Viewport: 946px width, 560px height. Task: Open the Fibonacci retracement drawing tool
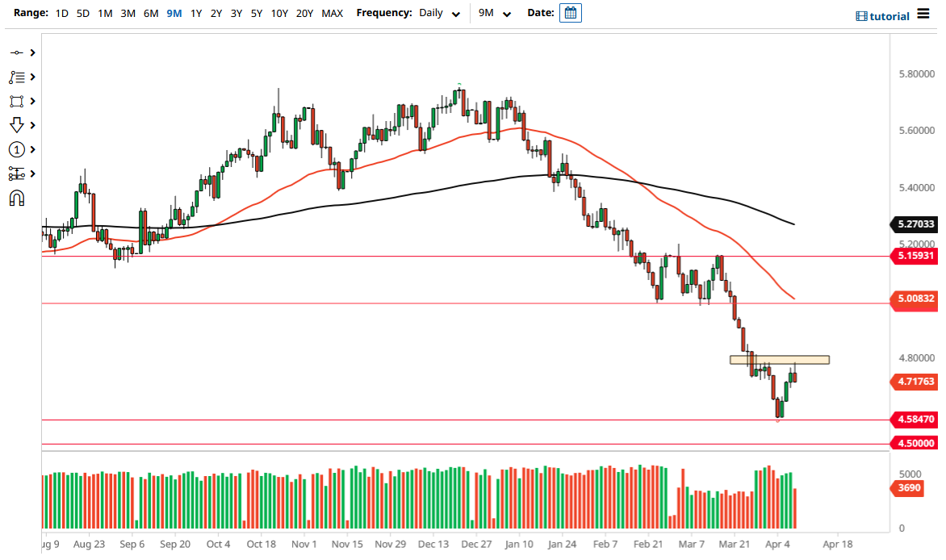click(16, 77)
